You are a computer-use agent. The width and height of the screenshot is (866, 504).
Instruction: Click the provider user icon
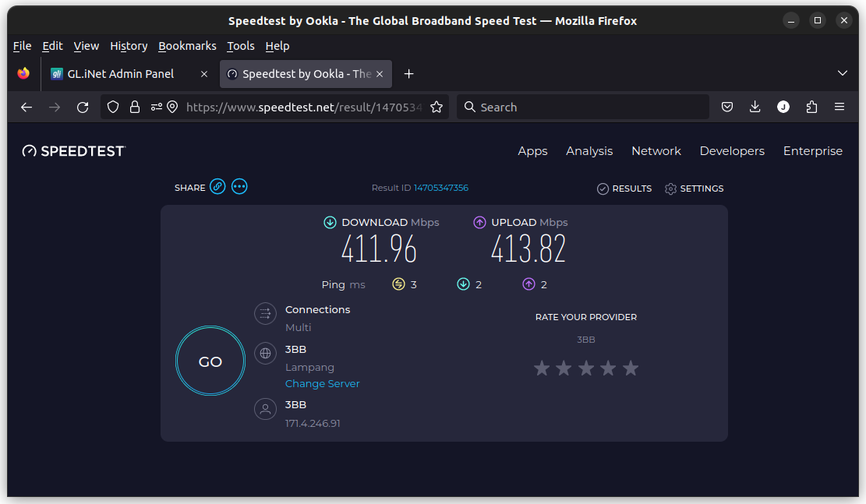tap(265, 409)
